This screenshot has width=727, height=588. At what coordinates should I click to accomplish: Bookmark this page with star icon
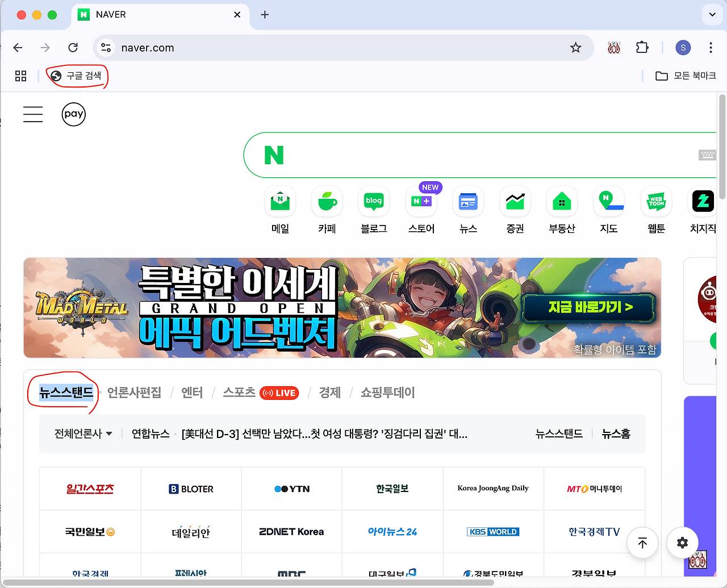pyautogui.click(x=575, y=48)
